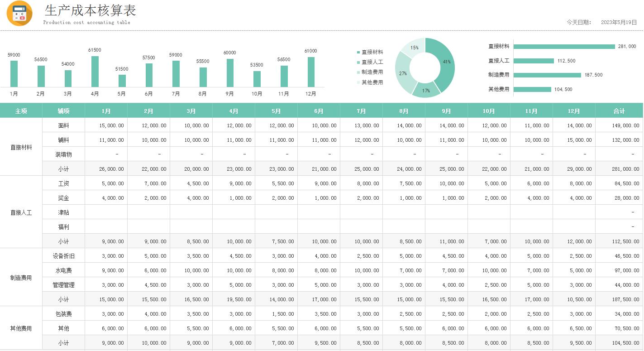Select the 制造费用 horizontal bar showing 187,500
Viewport: 644px width, 351px height.
(x=547, y=75)
